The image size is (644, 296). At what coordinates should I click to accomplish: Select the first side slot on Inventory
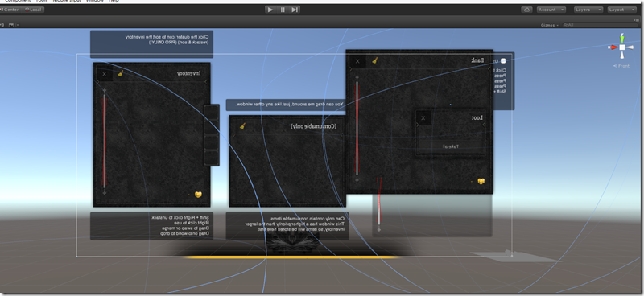tap(212, 112)
